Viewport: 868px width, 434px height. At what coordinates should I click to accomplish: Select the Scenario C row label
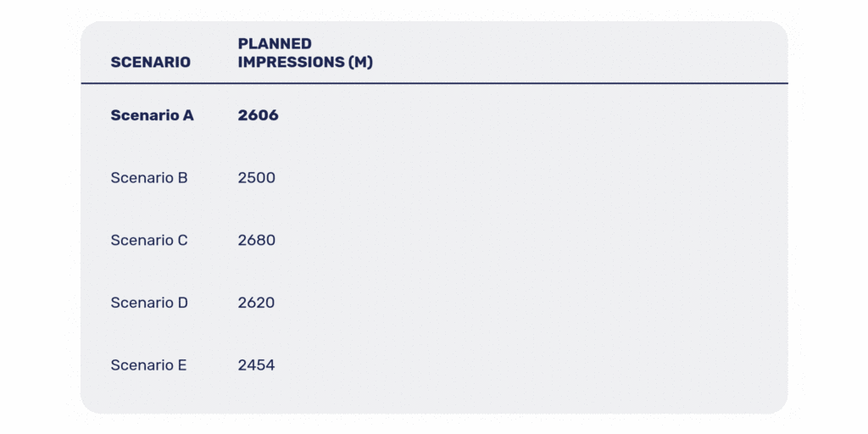tap(148, 240)
